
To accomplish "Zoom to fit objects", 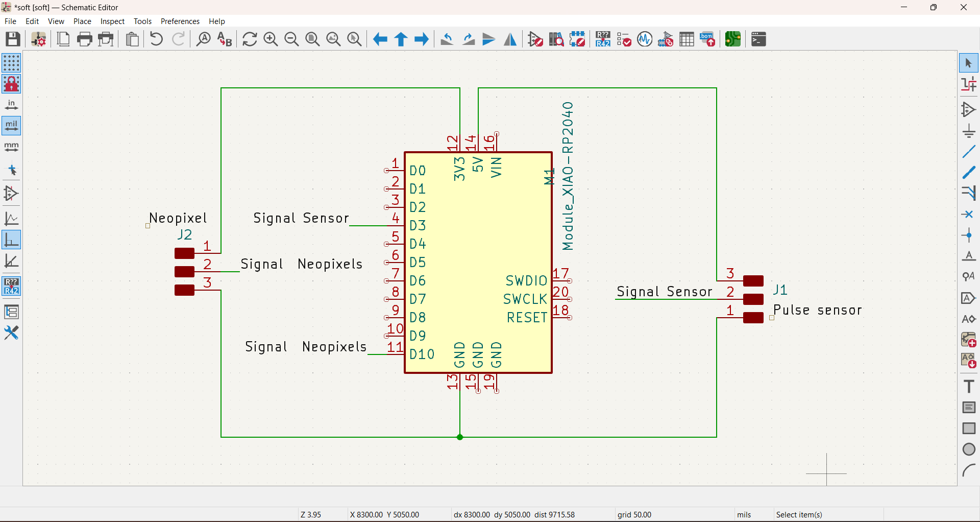I will click(333, 39).
